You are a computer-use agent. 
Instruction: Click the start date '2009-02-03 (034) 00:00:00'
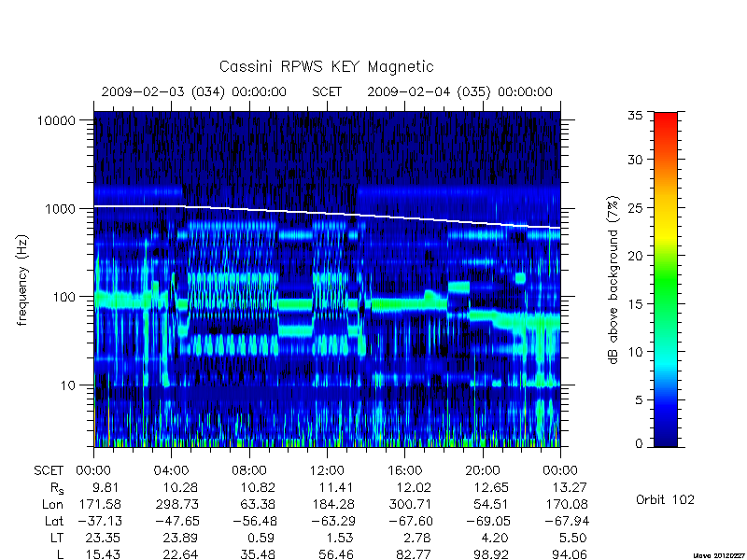(x=194, y=91)
